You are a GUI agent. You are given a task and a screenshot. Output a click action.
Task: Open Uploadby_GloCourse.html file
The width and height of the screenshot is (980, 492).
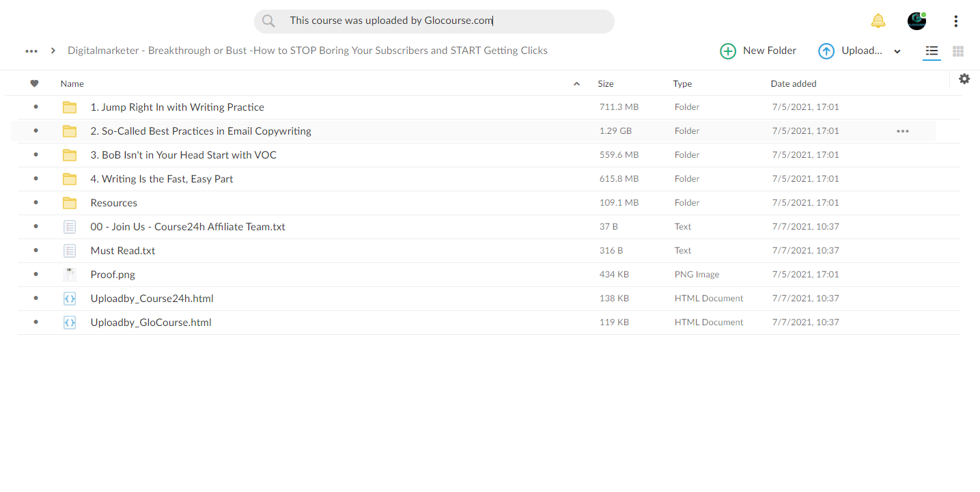click(x=151, y=323)
